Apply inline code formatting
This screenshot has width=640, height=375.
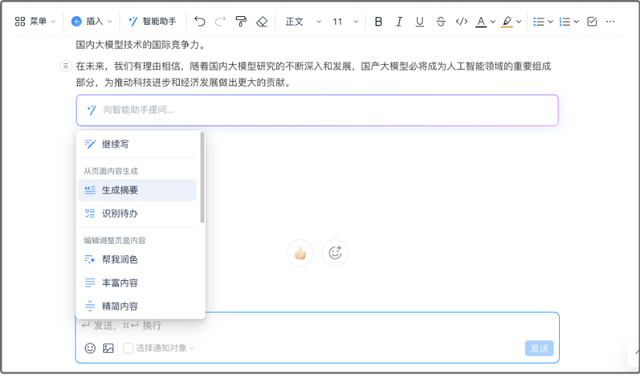[x=461, y=21]
